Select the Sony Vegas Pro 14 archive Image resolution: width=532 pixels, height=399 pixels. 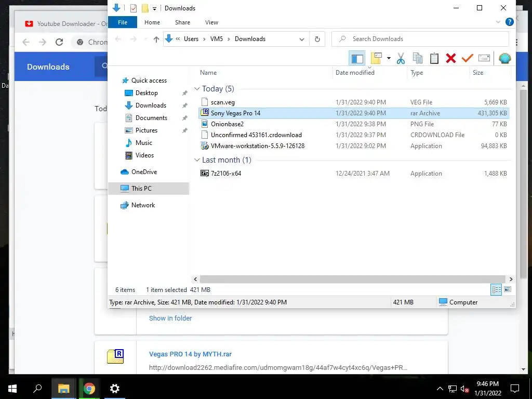click(x=354, y=113)
